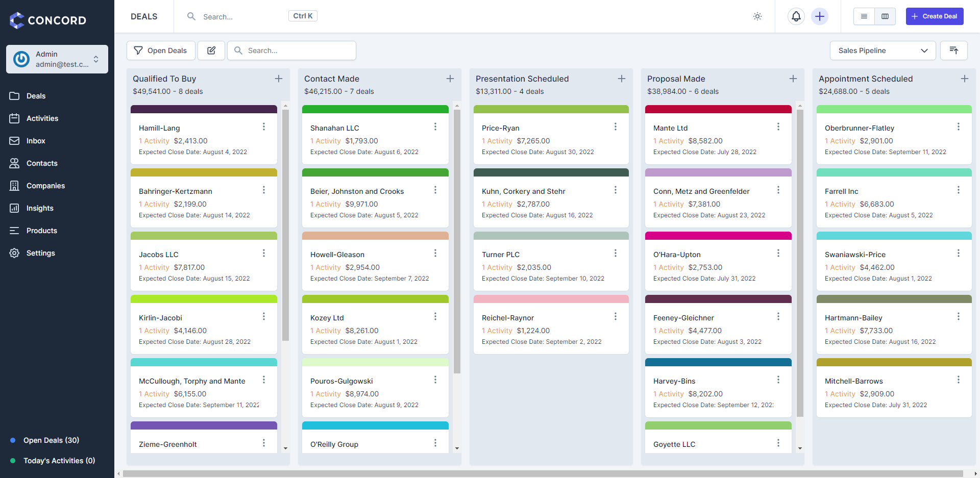
Task: Open options menu on Hamill-Lang deal
Action: pos(264,126)
